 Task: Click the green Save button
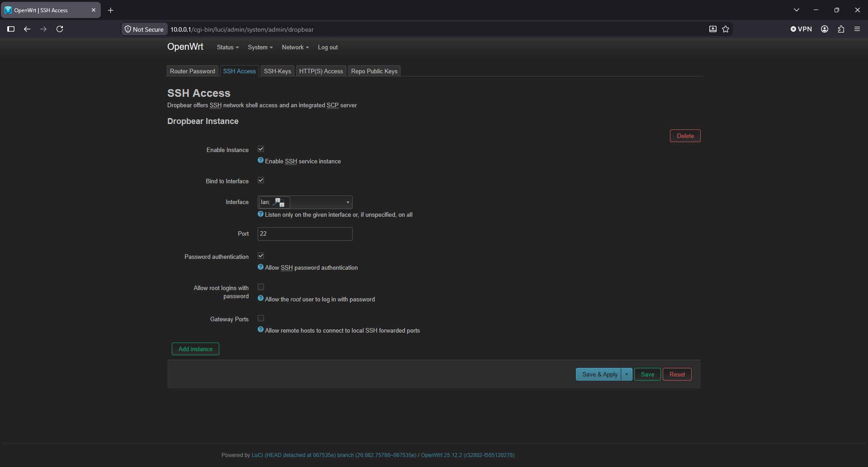(647, 374)
